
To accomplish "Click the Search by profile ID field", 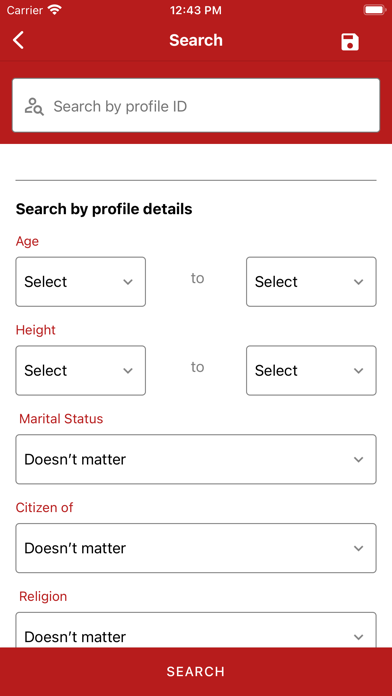I will [196, 105].
